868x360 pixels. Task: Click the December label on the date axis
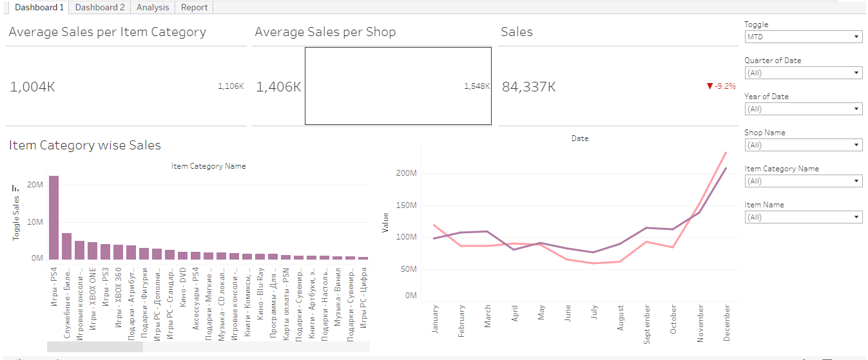[x=726, y=323]
